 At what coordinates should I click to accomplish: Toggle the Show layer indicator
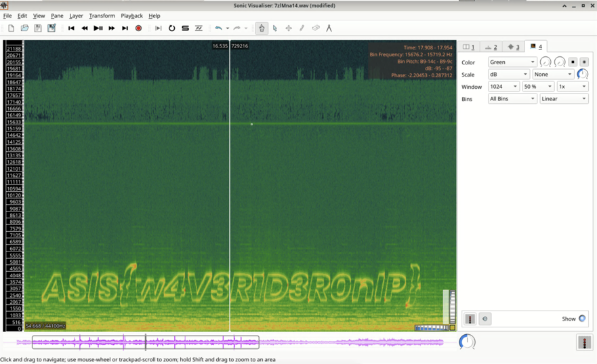[582, 319]
